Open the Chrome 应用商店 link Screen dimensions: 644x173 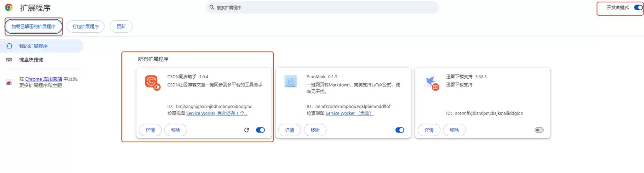pyautogui.click(x=43, y=79)
